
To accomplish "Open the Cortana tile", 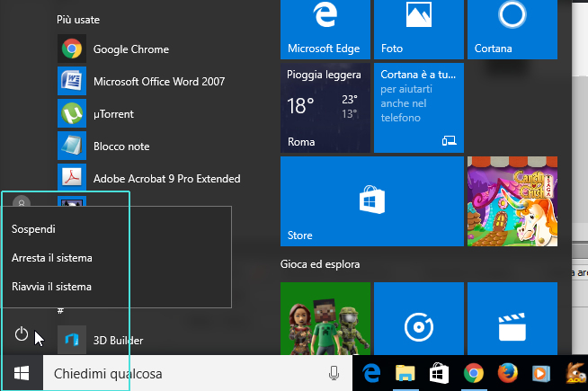I will [512, 30].
